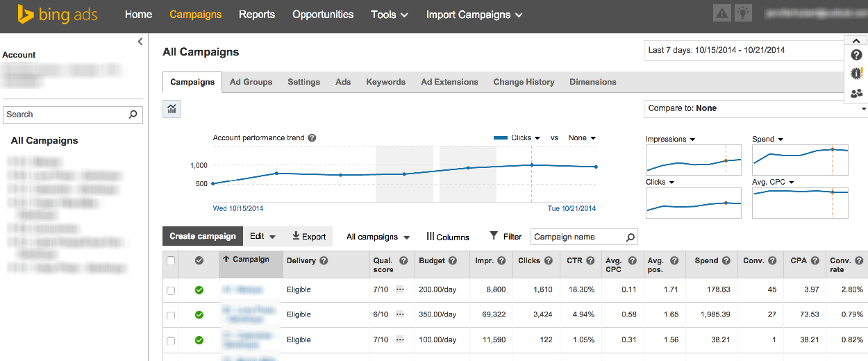Go to the Home menu

138,14
